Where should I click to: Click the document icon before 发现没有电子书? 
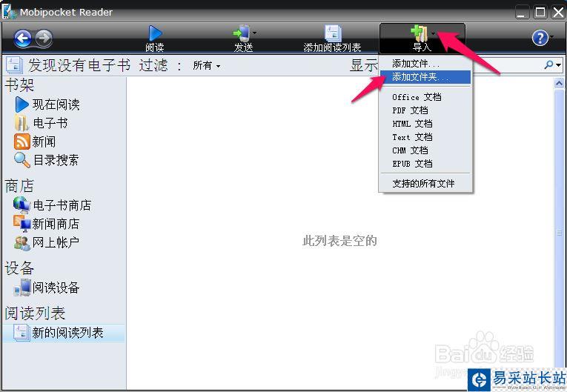tap(14, 65)
